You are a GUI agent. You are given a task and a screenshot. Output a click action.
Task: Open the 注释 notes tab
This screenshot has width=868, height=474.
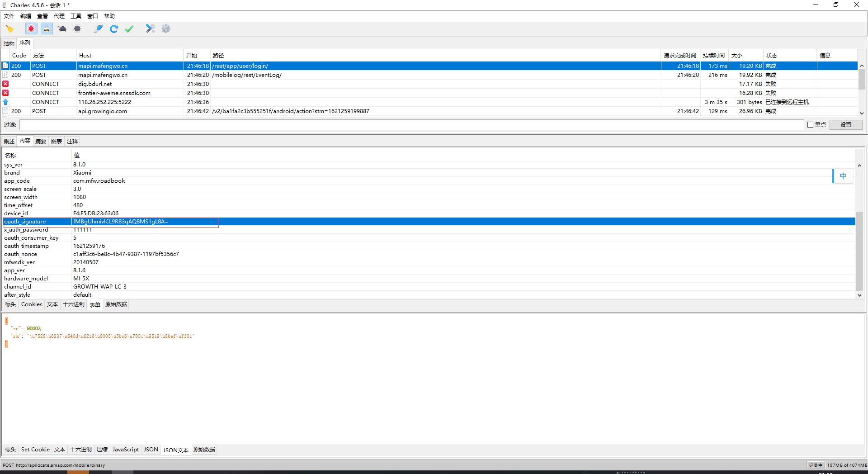[x=72, y=142]
